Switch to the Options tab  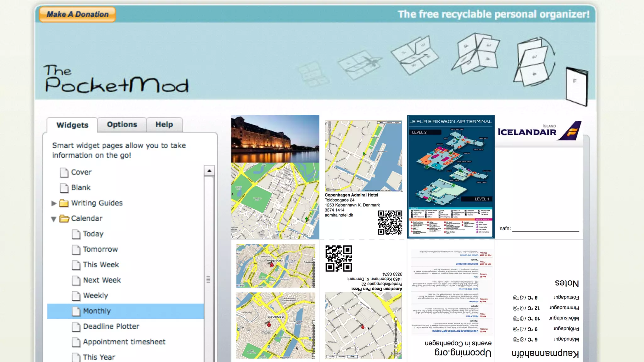click(122, 124)
